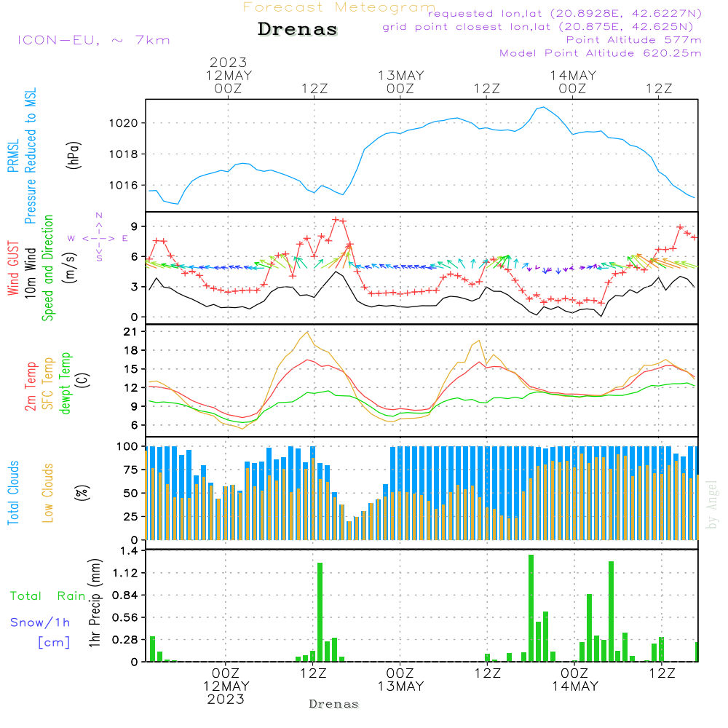Click the wind direction compass rose
The image size is (728, 728).
coord(98,237)
